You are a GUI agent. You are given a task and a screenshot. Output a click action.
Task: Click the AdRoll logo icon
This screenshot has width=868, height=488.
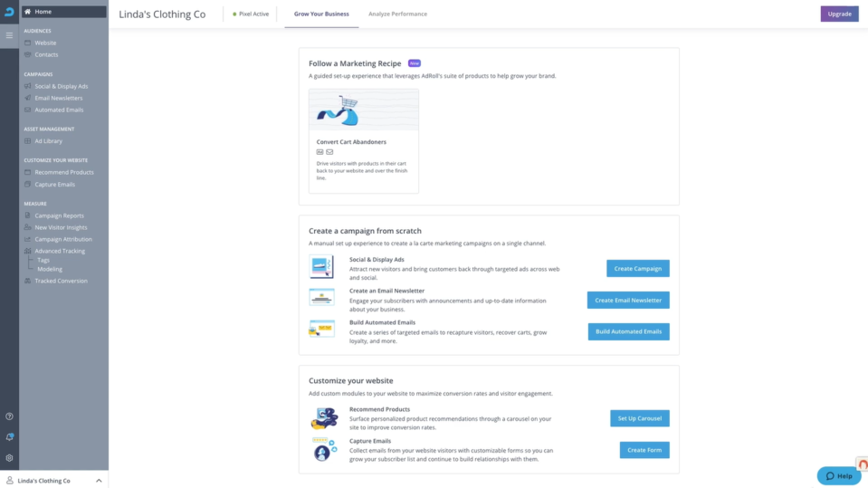point(9,12)
